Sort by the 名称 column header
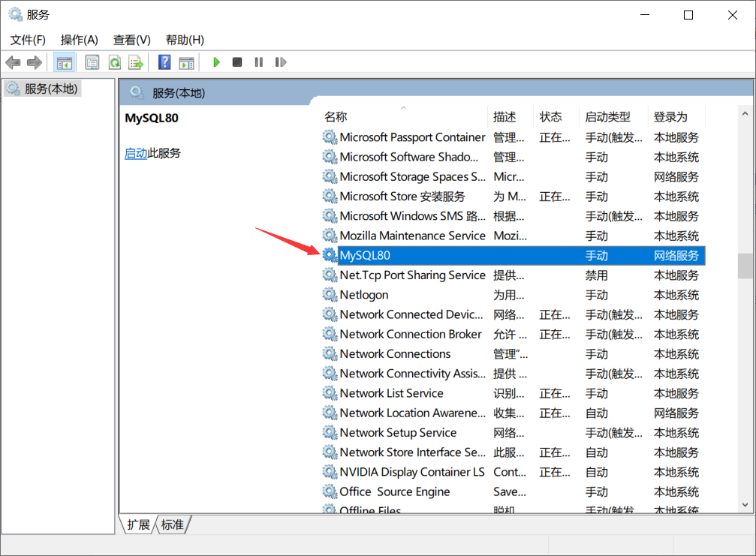The image size is (756, 556). pyautogui.click(x=404, y=116)
